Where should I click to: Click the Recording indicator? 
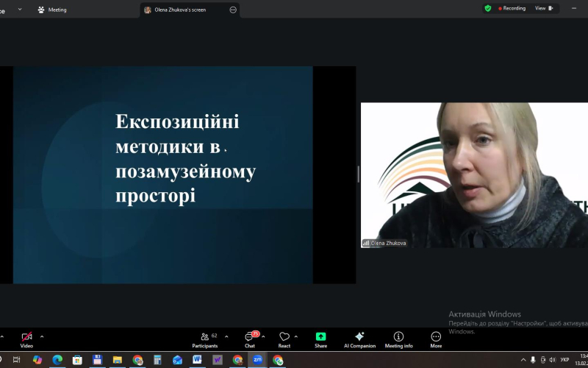pos(512,8)
